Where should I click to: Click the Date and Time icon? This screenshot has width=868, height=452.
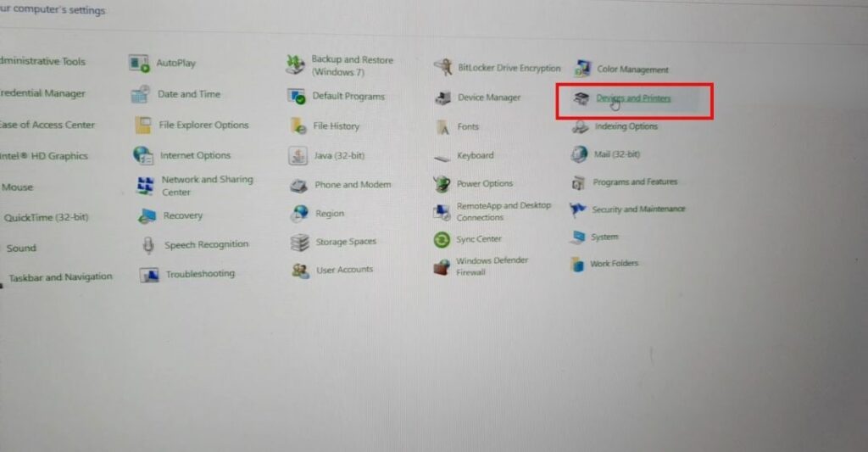(141, 95)
